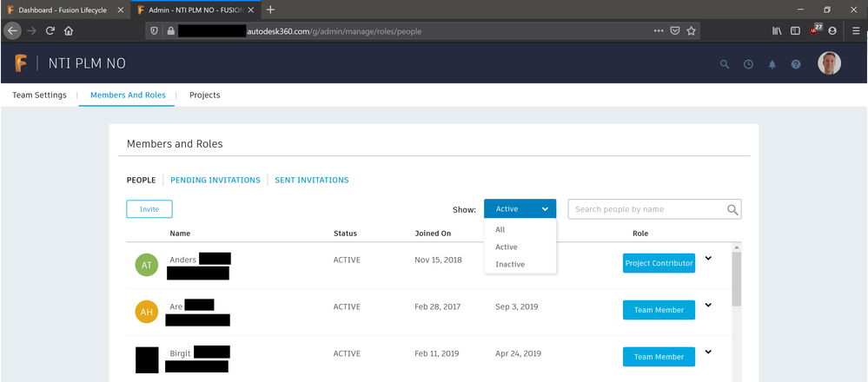The height and width of the screenshot is (382, 868).
Task: Go to browser home page icon
Action: (68, 31)
